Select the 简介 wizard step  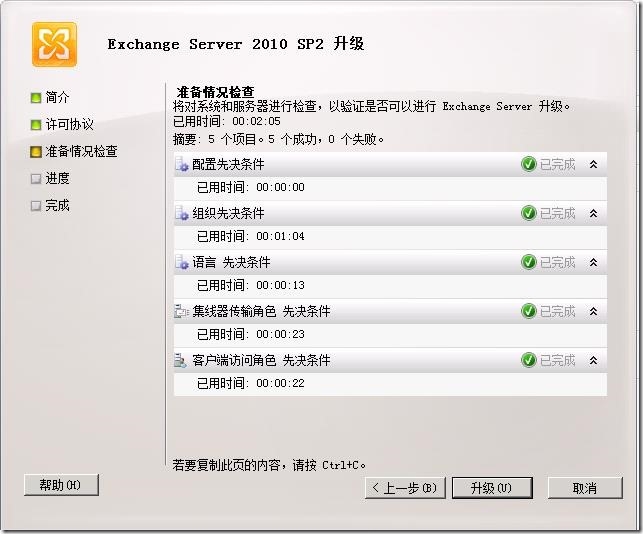tap(57, 98)
